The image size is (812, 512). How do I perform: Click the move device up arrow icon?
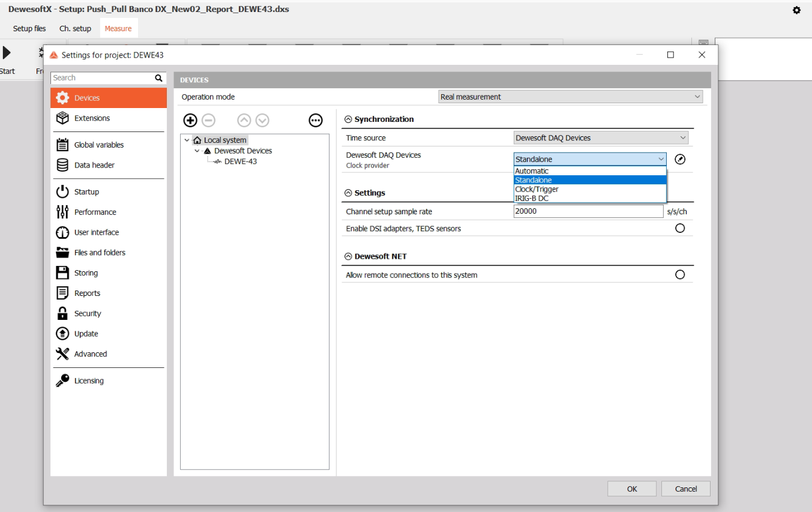[244, 121]
